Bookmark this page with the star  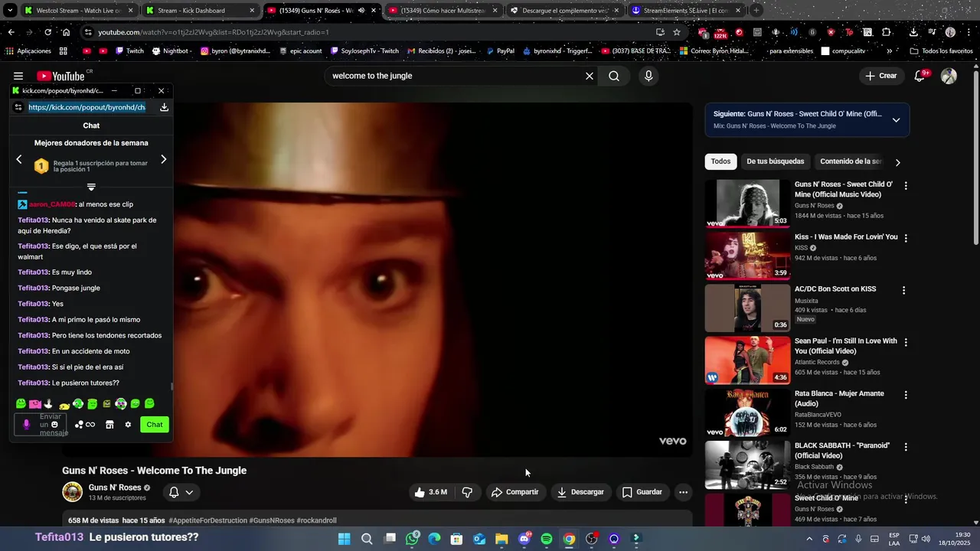coord(677,32)
